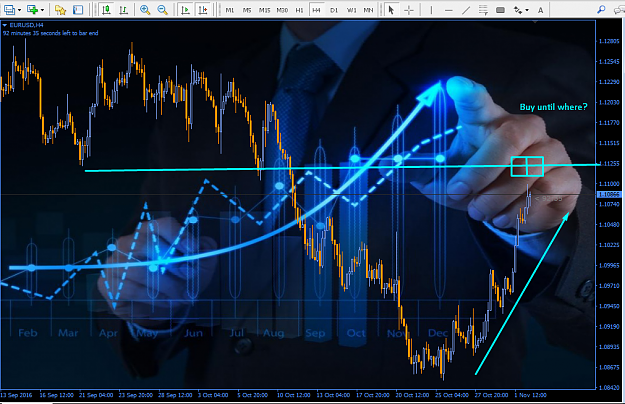Select the M30 timeframe
Screen dimensions: 625x404
[x=282, y=10]
